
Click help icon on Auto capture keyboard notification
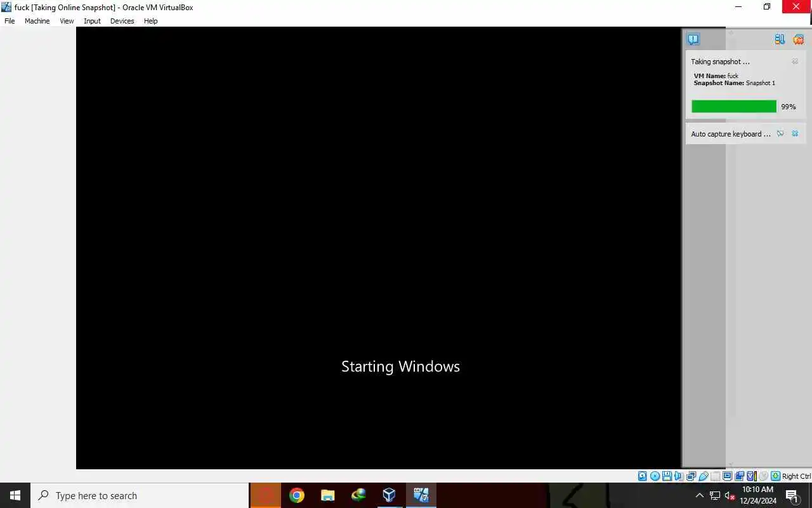coord(780,133)
